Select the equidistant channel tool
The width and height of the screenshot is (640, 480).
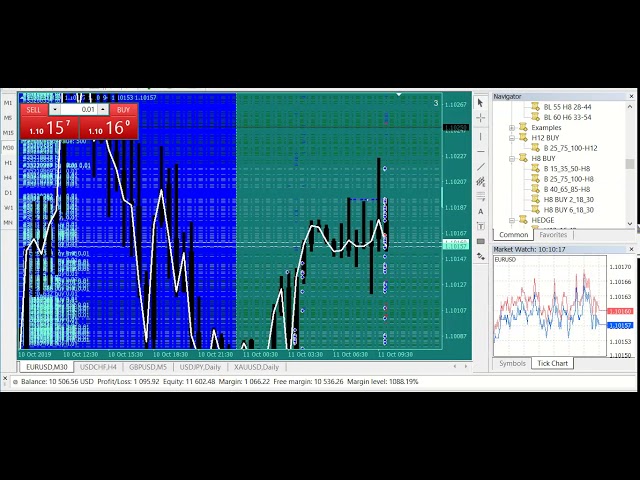tap(480, 181)
